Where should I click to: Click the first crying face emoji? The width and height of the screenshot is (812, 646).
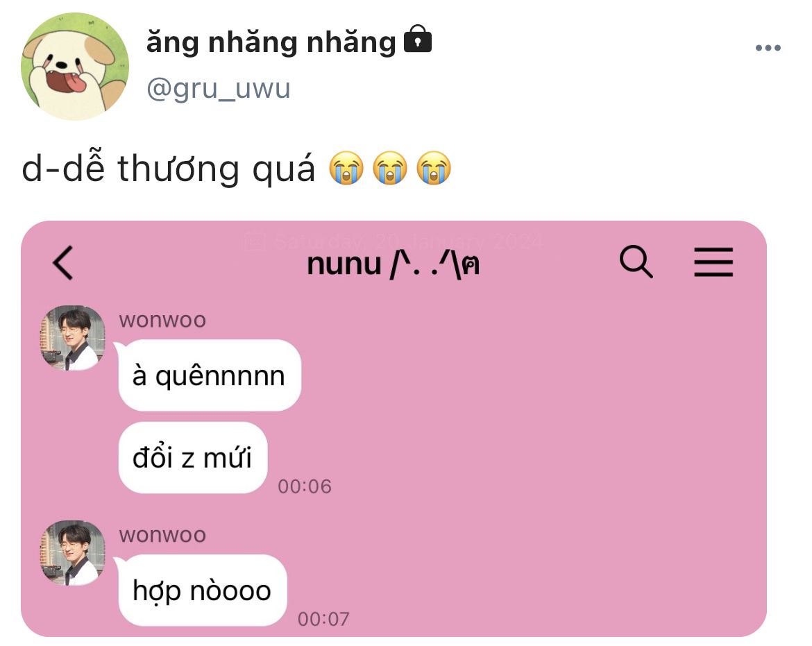[x=346, y=168]
